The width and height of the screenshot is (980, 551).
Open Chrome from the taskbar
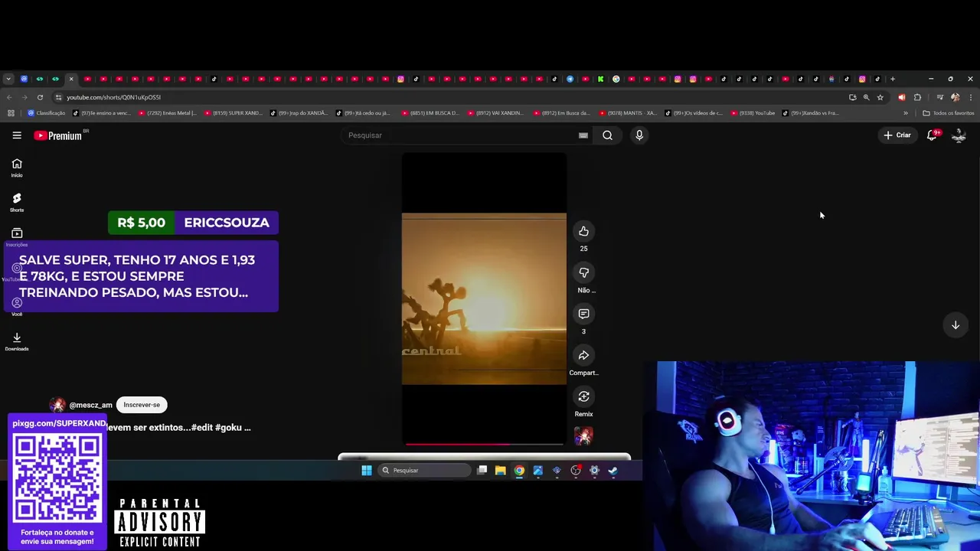(519, 471)
